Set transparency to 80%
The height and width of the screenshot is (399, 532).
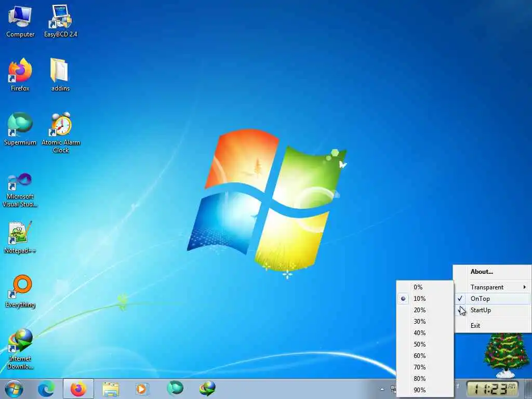click(x=425, y=379)
